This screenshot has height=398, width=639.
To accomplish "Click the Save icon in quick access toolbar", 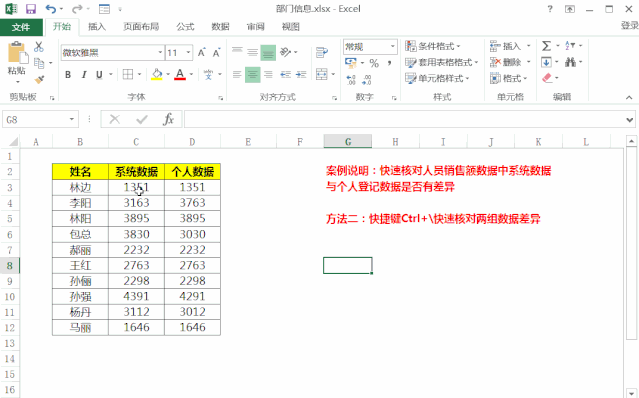I will coord(31,9).
